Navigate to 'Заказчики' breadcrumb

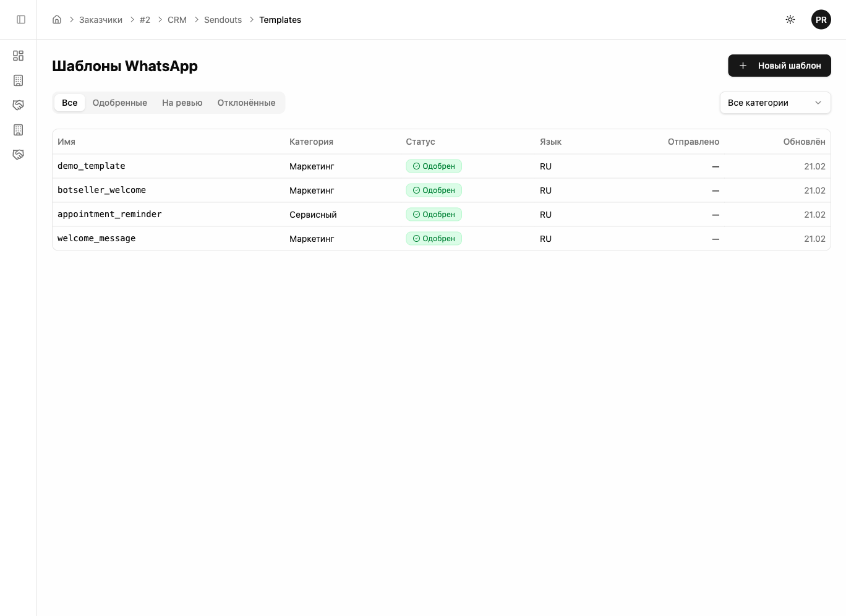[101, 20]
